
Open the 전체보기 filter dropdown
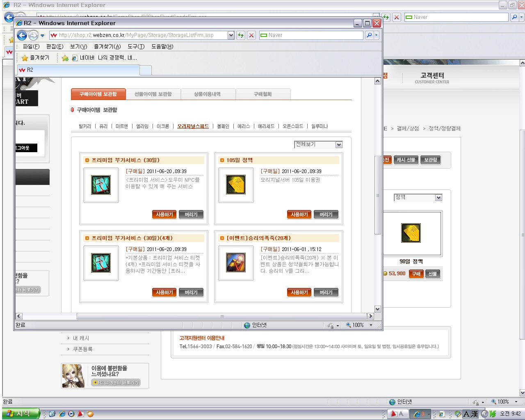click(339, 145)
